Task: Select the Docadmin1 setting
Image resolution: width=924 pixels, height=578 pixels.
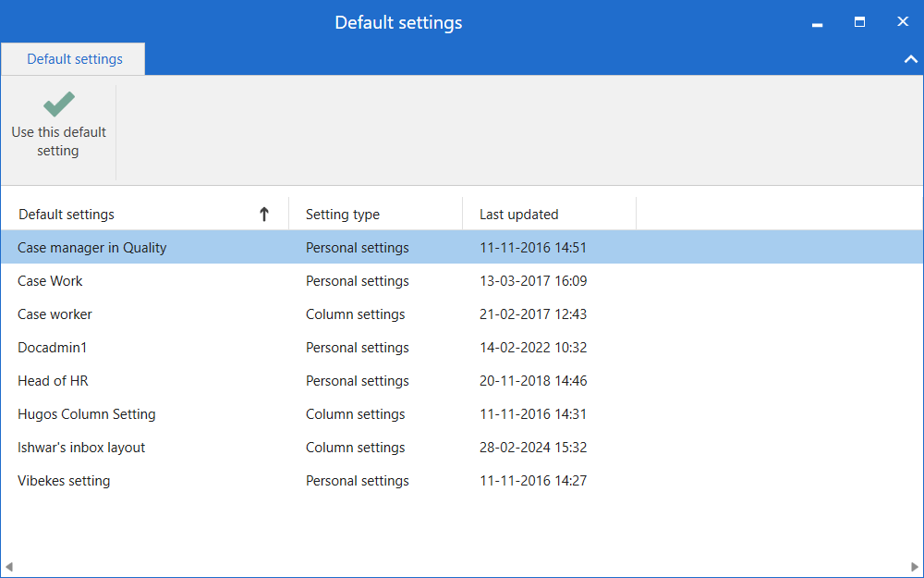Action: tap(53, 348)
